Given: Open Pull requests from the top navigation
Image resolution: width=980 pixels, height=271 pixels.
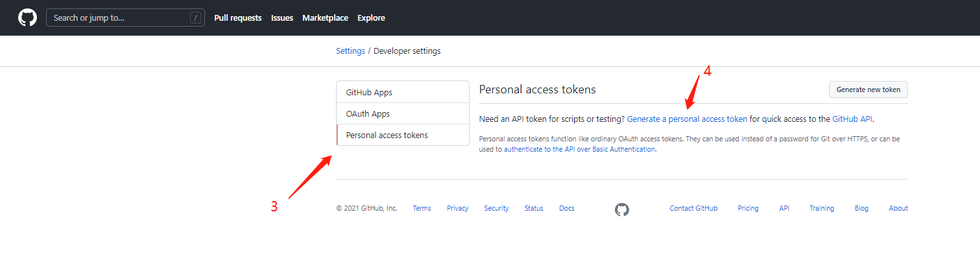Looking at the screenshot, I should [x=238, y=18].
